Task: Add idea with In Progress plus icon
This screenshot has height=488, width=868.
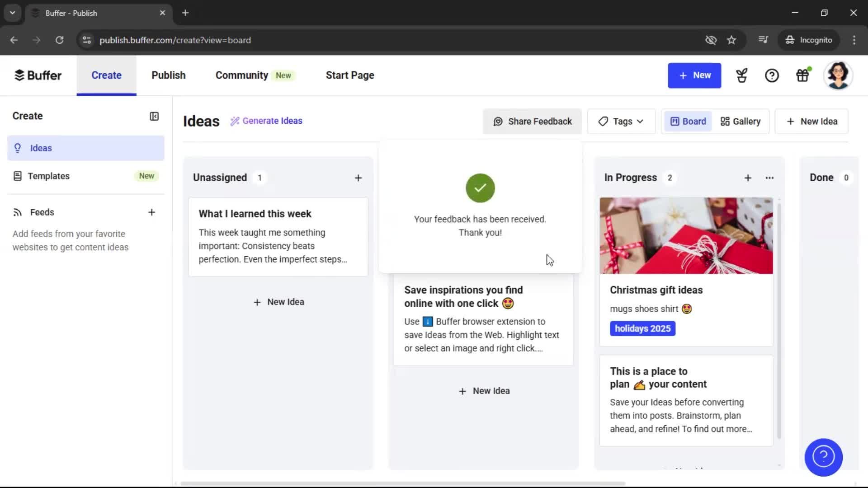Action: [x=748, y=178]
